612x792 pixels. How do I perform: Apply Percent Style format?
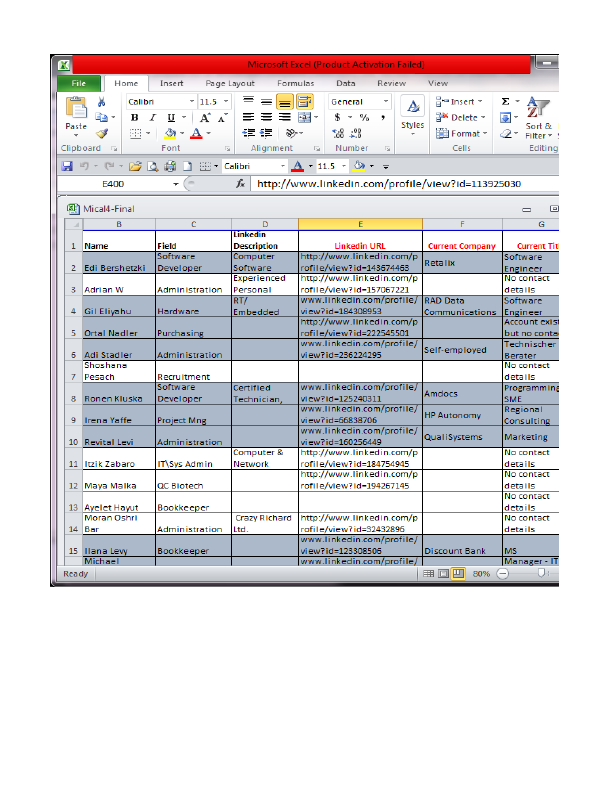[x=365, y=117]
